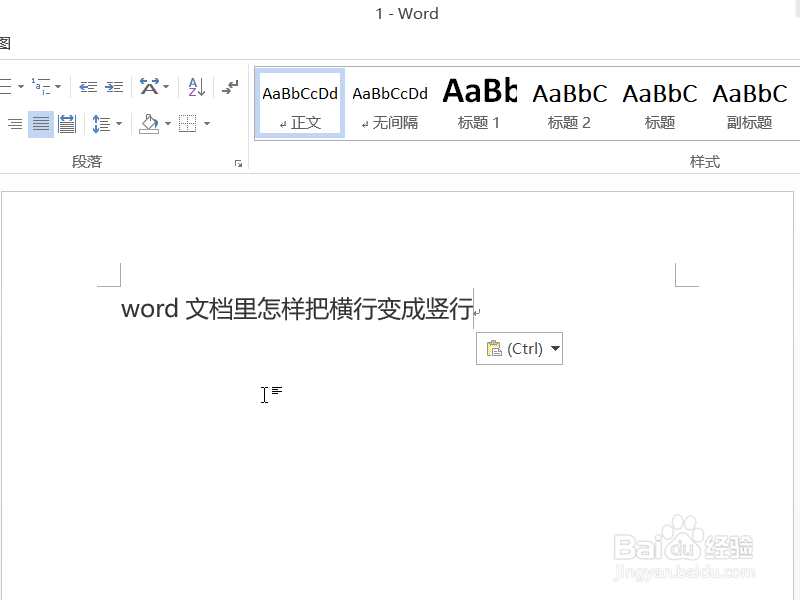The image size is (800, 600).
Task: Click the 段落 group label
Action: click(87, 162)
